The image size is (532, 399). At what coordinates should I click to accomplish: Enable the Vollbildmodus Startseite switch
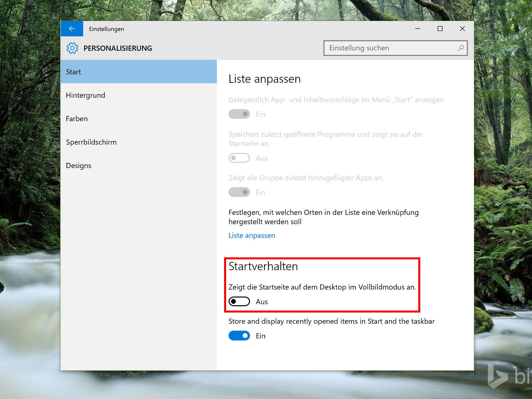pos(239,302)
